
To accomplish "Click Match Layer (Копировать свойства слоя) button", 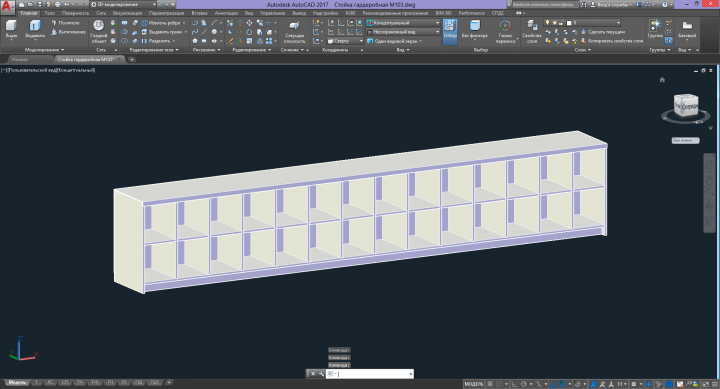I will click(x=612, y=41).
